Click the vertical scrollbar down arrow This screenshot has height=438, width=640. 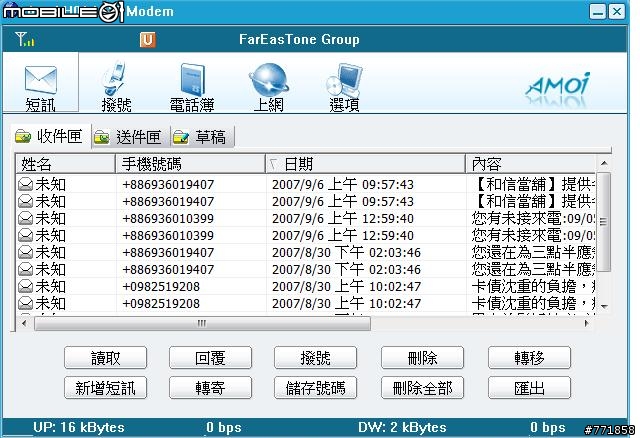tap(604, 306)
